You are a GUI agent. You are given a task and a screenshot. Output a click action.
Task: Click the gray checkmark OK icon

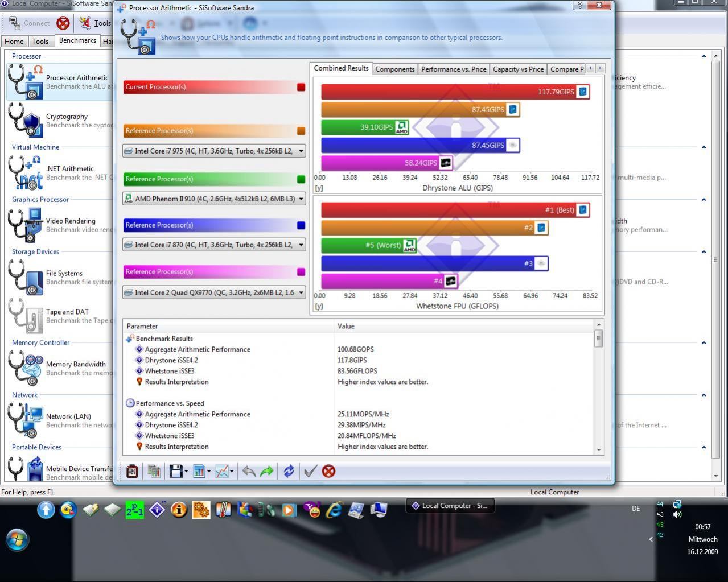[310, 471]
